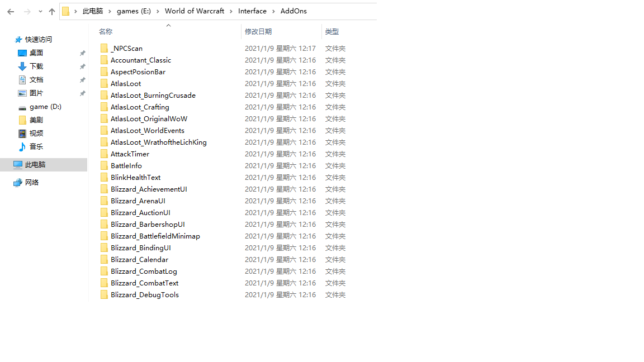
Task: Click AddOns in address bar path
Action: tap(293, 11)
